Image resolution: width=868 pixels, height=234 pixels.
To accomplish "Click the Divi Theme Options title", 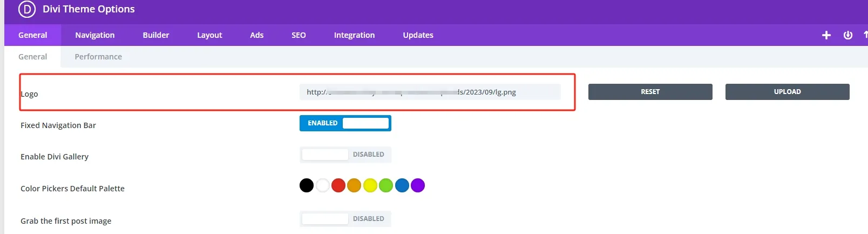I will coord(89,9).
